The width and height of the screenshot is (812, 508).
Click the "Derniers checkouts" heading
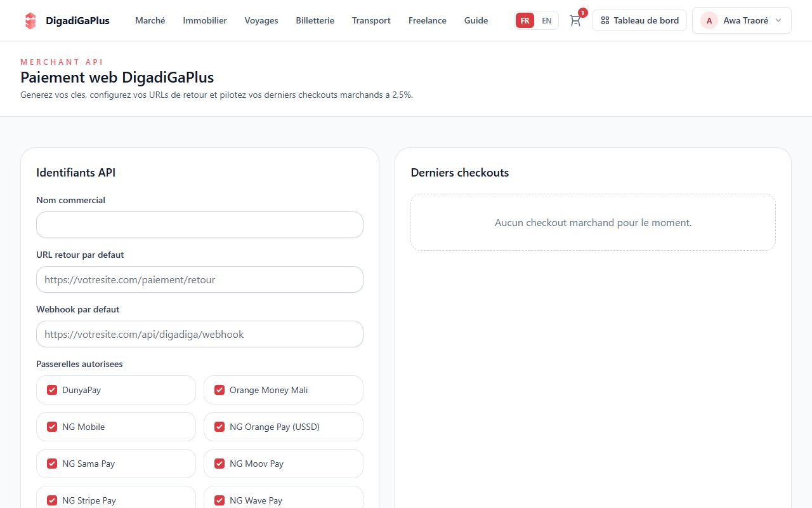point(460,173)
